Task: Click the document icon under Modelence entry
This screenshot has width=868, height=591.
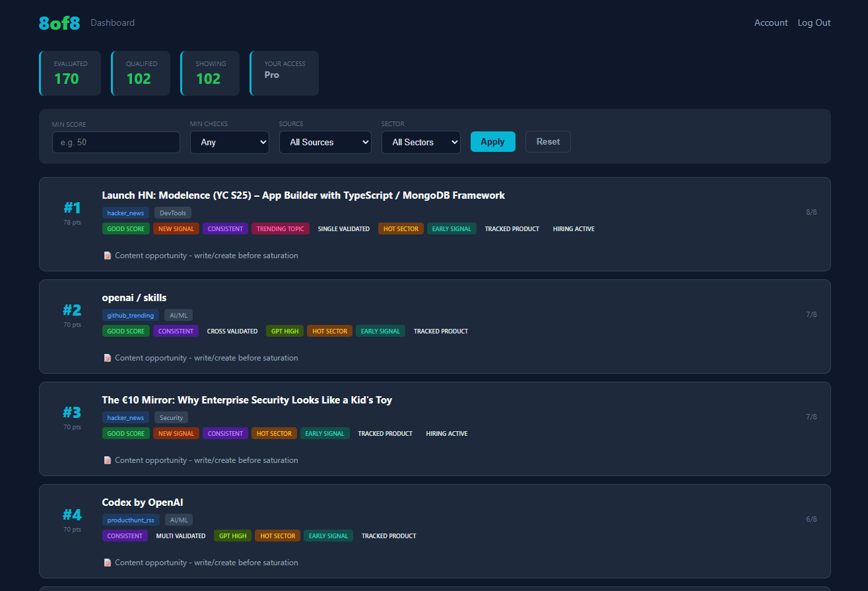Action: pos(108,256)
